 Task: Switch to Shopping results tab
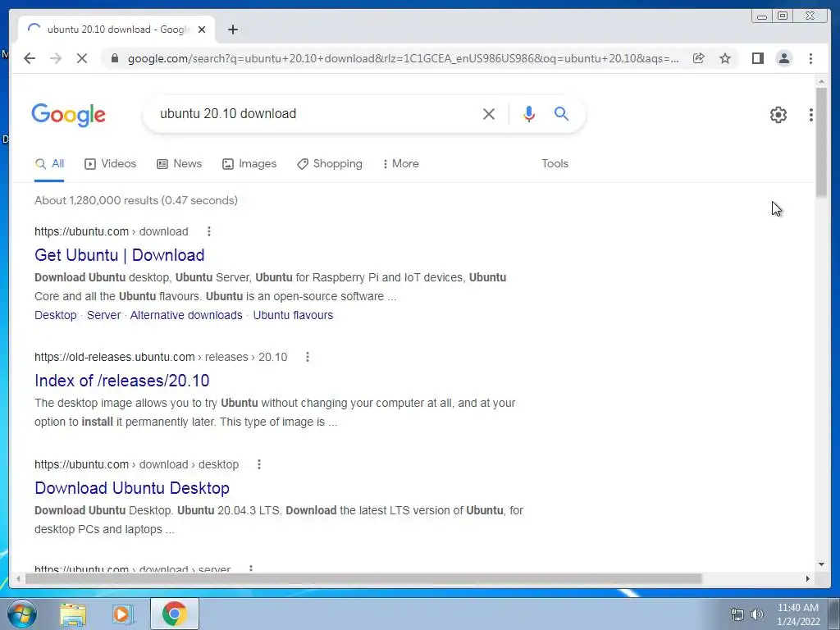(330, 164)
